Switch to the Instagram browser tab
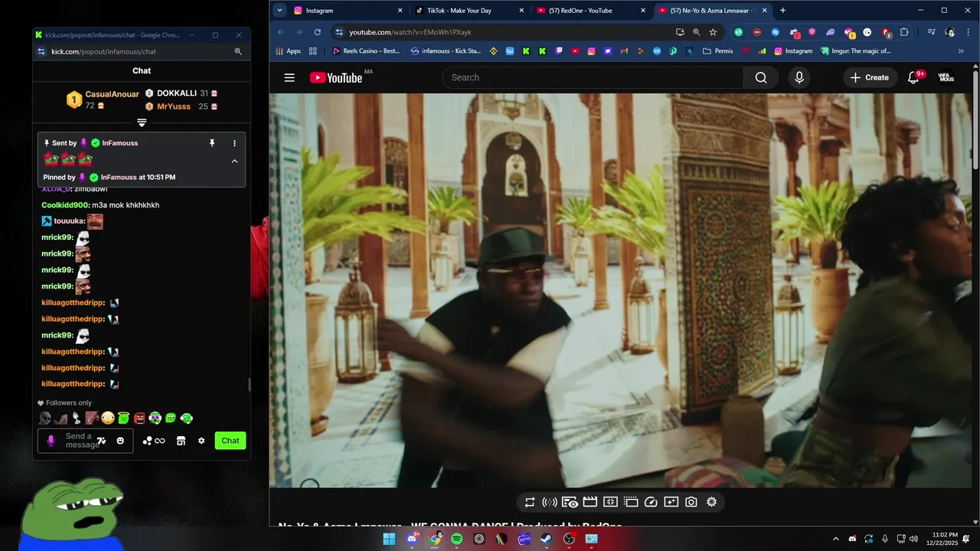Viewport: 980px width, 551px height. pyautogui.click(x=348, y=11)
